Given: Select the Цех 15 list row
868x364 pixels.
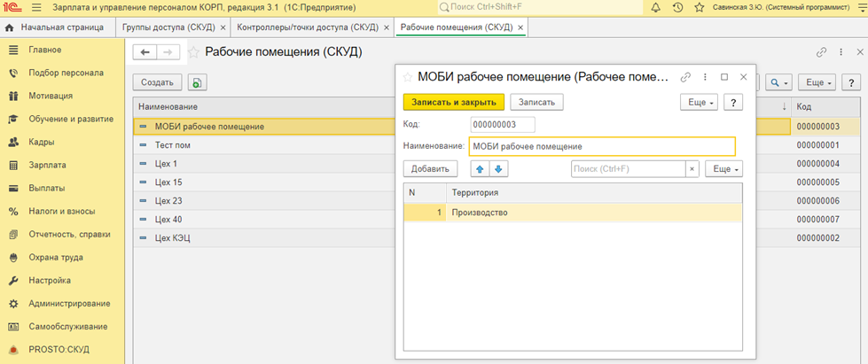Looking at the screenshot, I should pos(166,182).
